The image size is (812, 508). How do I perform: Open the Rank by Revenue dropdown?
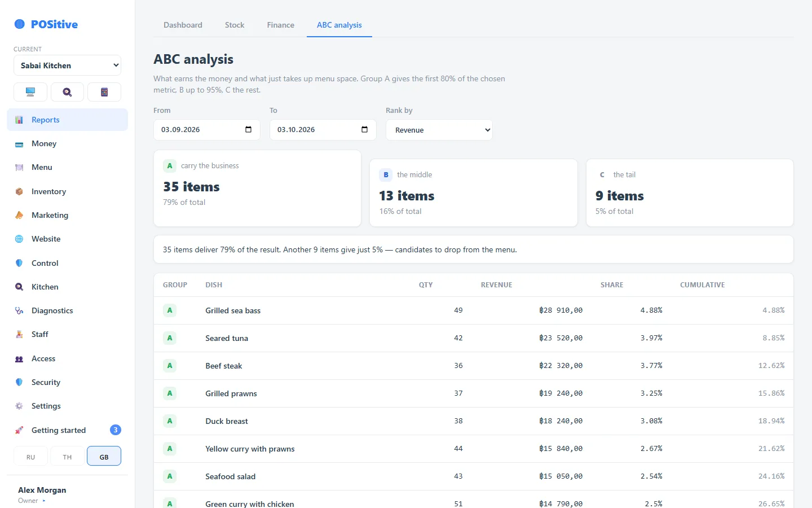pyautogui.click(x=439, y=130)
